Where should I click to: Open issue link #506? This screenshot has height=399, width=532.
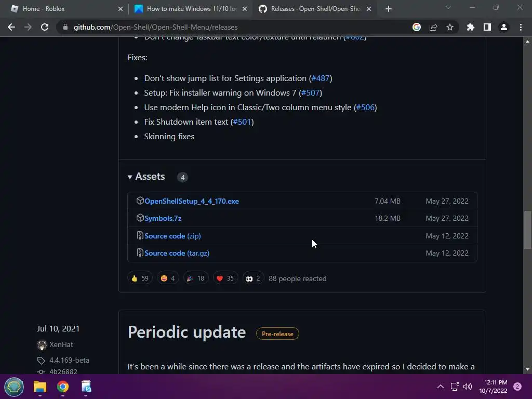coord(365,108)
